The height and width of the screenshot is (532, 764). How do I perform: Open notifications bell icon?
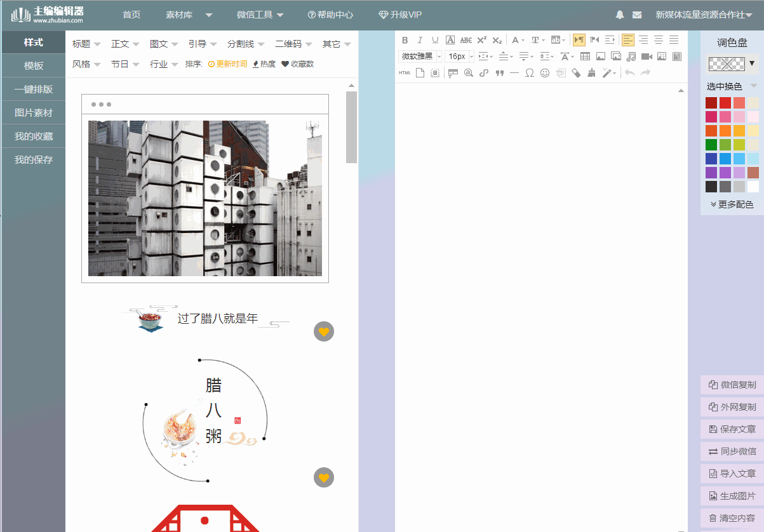pos(620,15)
